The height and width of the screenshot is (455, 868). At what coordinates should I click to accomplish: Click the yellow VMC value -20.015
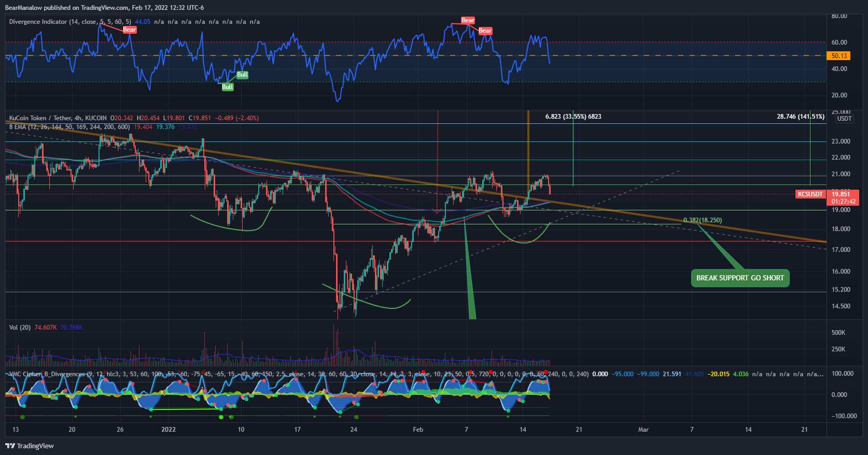719,374
